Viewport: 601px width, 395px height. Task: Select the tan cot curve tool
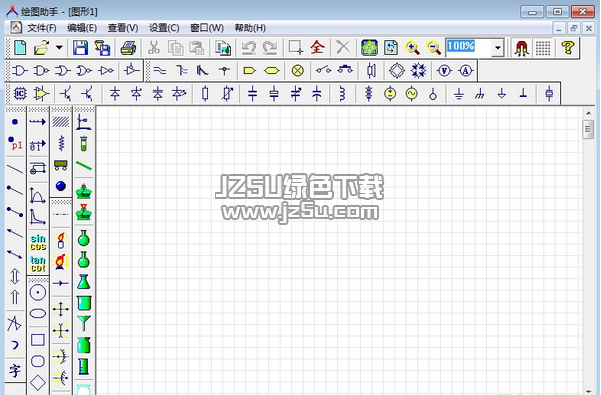[x=38, y=264]
